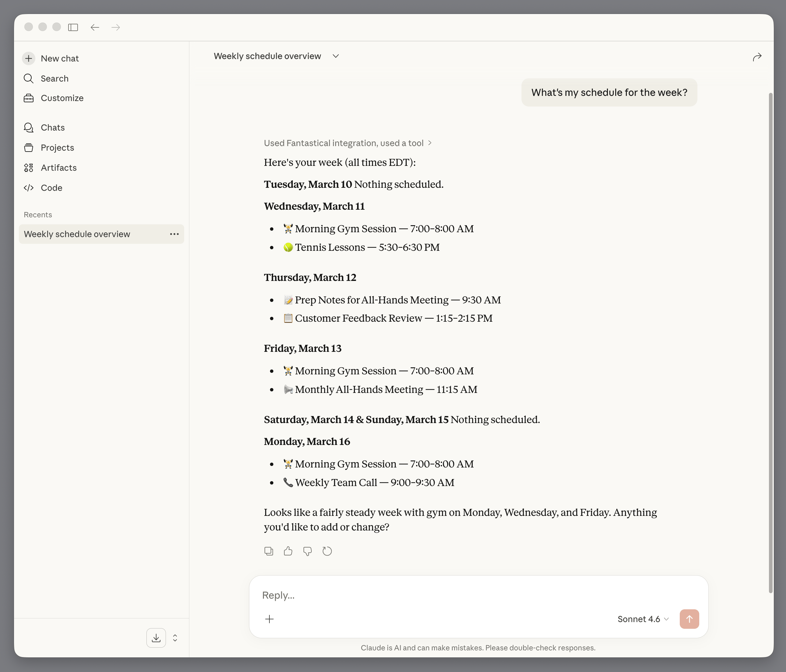
Task: Open the Sonnet 4.6 model selector
Action: (x=643, y=619)
